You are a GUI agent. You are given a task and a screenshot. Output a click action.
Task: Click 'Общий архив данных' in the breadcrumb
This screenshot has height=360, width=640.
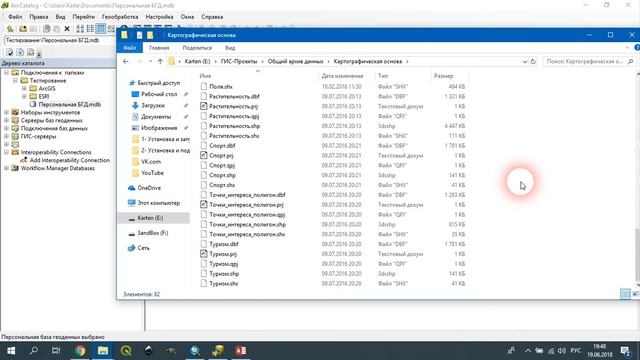296,61
